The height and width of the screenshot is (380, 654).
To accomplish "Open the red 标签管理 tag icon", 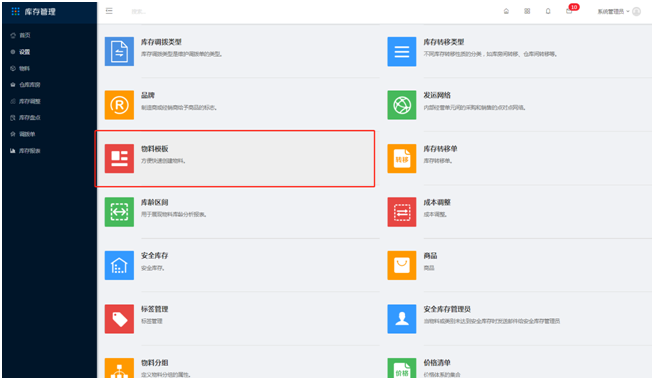I will [119, 319].
